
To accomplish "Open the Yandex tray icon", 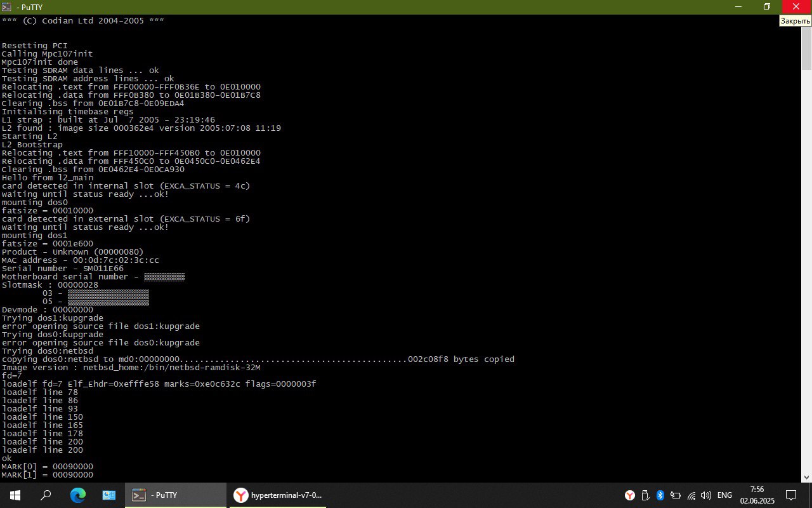I will point(630,495).
